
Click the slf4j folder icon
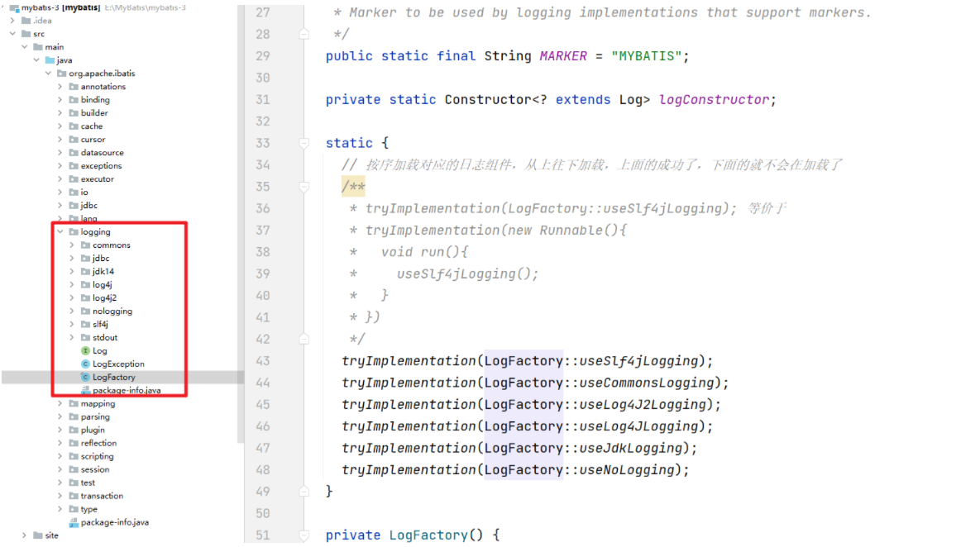coord(86,324)
